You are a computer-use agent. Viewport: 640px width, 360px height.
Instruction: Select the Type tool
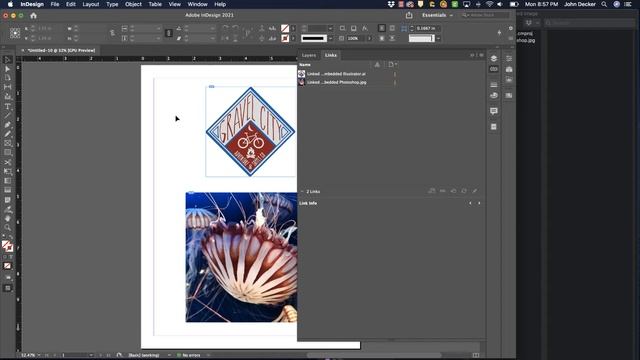[7, 107]
